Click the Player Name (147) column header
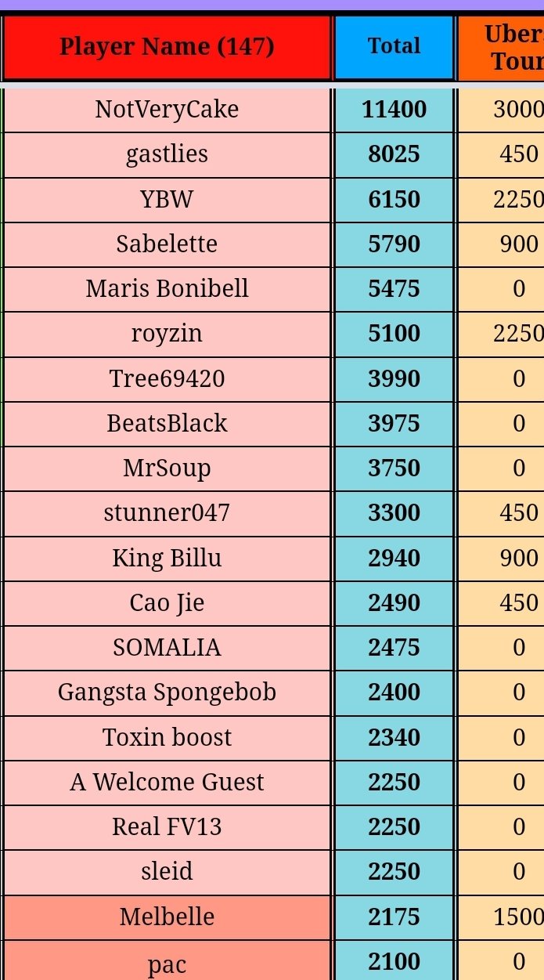544x980 pixels. coord(167,47)
